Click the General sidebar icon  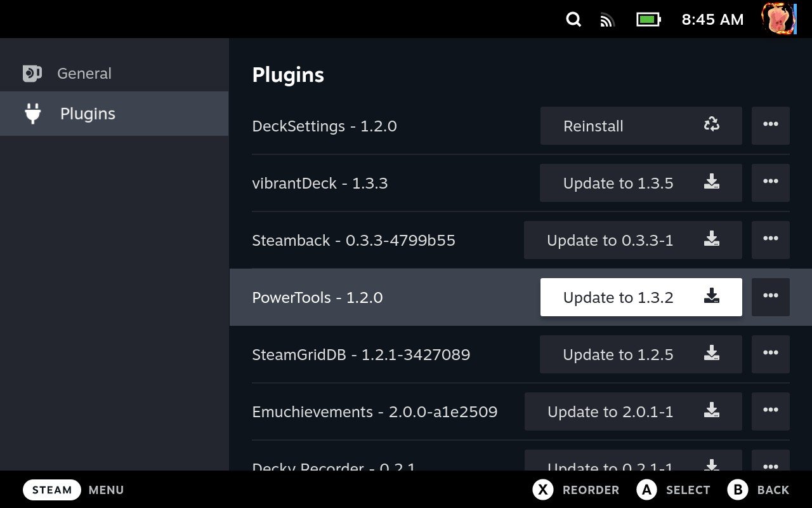point(32,74)
